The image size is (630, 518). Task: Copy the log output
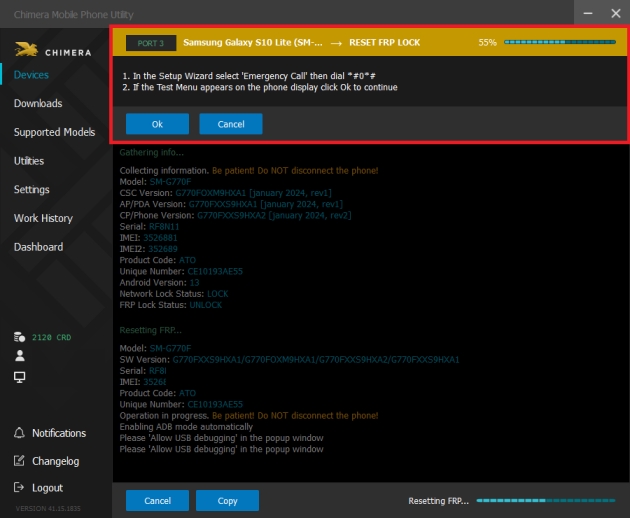(227, 500)
